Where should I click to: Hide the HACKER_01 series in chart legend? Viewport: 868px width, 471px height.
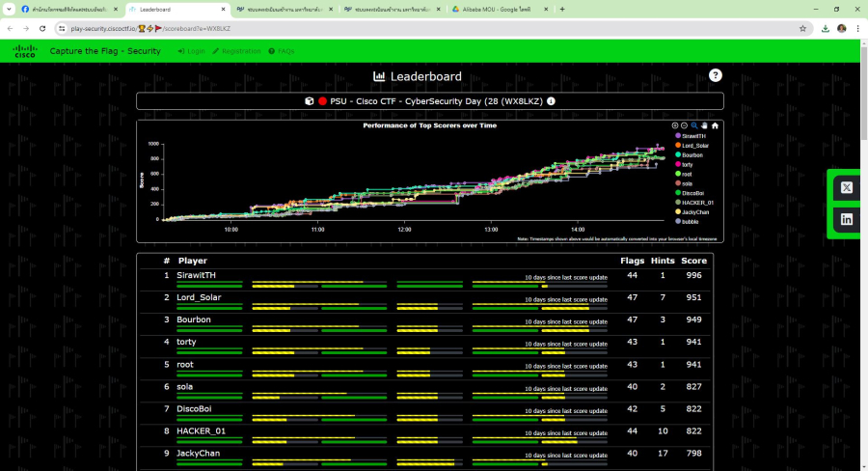697,202
